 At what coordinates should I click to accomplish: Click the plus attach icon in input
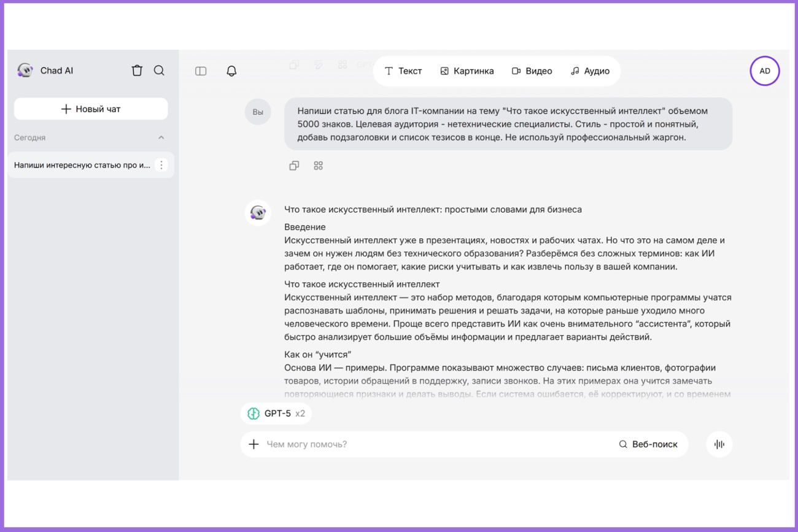pos(254,444)
